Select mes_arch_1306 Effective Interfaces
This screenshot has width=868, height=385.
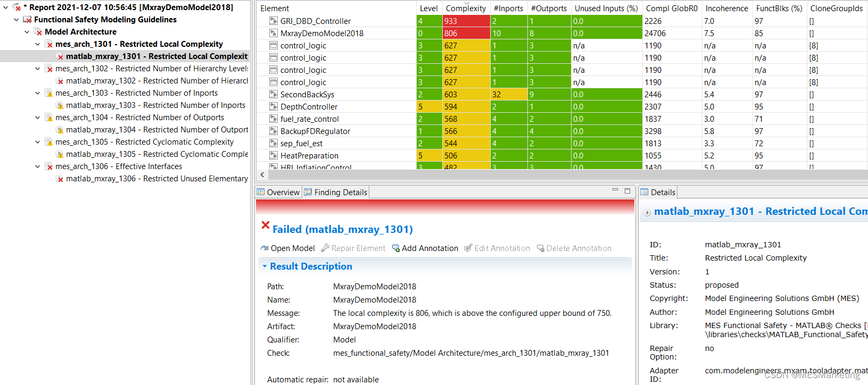click(x=119, y=166)
